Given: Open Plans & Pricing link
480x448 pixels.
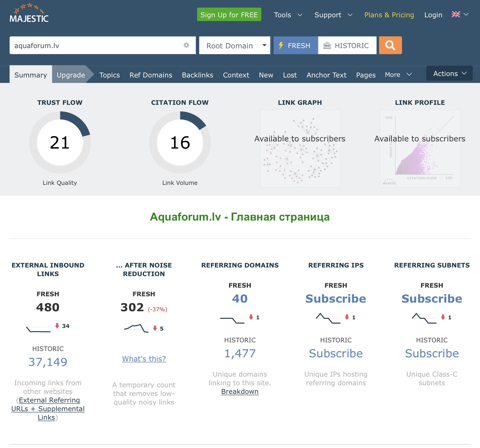Looking at the screenshot, I should point(389,15).
